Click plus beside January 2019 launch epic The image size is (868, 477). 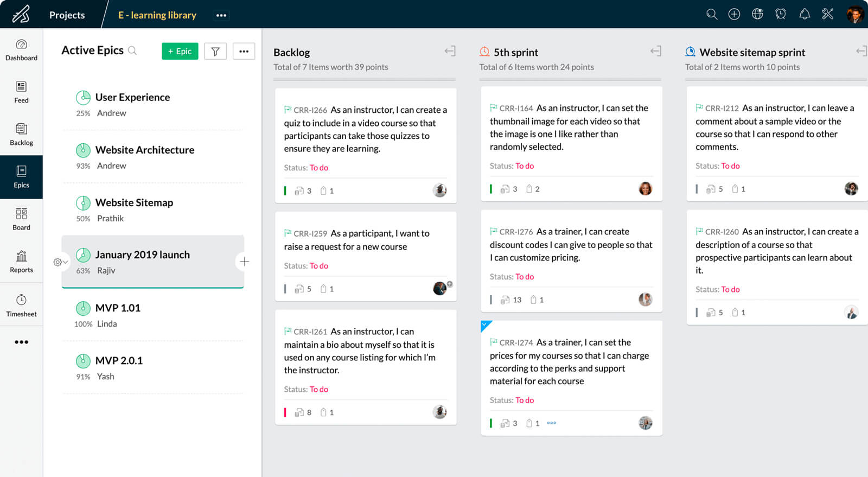[245, 262]
